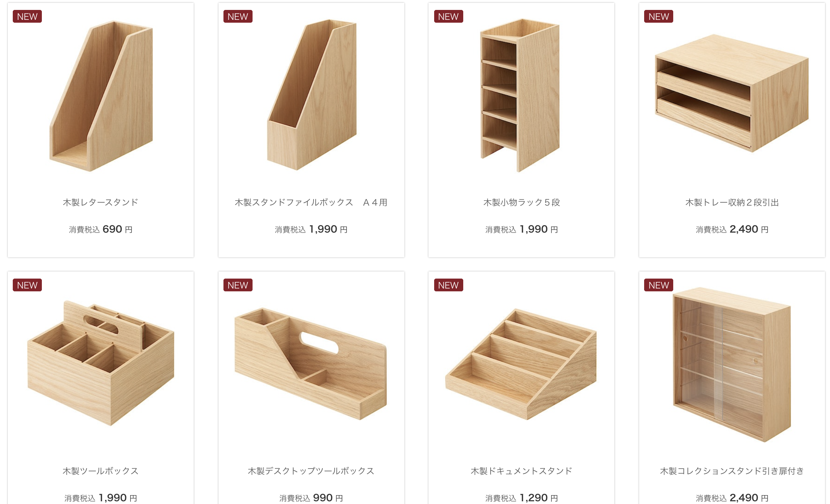
Task: Click the 木製ツールボックス product name
Action: [101, 471]
